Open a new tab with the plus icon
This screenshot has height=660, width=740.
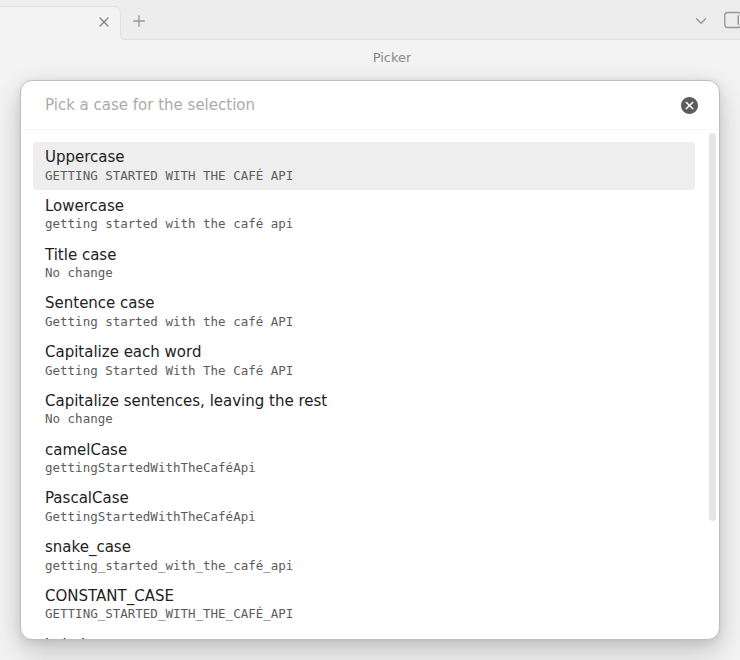139,21
